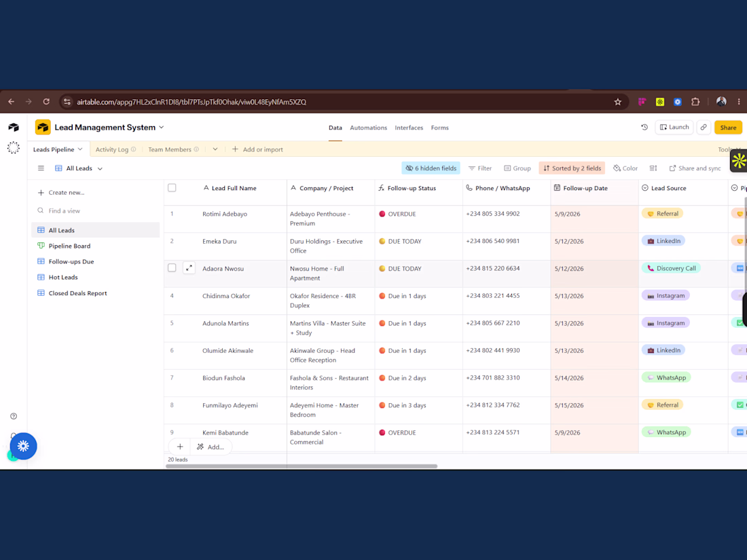The image size is (747, 560).
Task: Bookmark this page with the star icon
Action: (x=618, y=102)
